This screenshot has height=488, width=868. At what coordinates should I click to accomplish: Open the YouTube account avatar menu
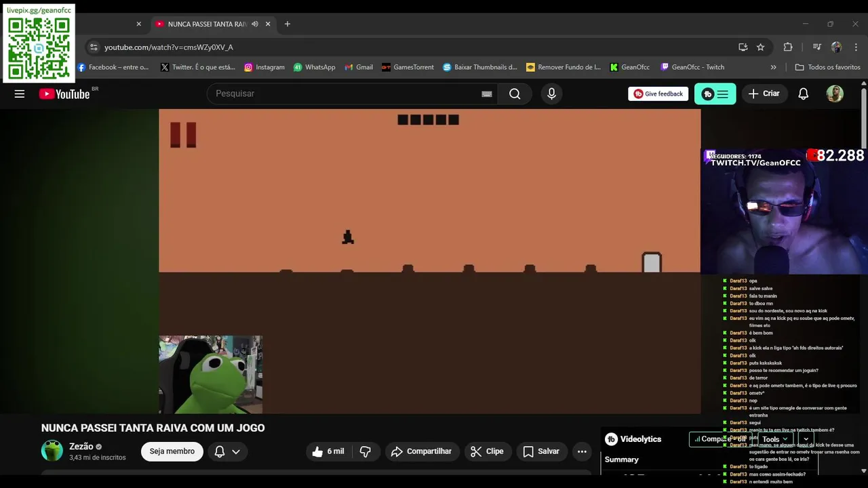[835, 94]
